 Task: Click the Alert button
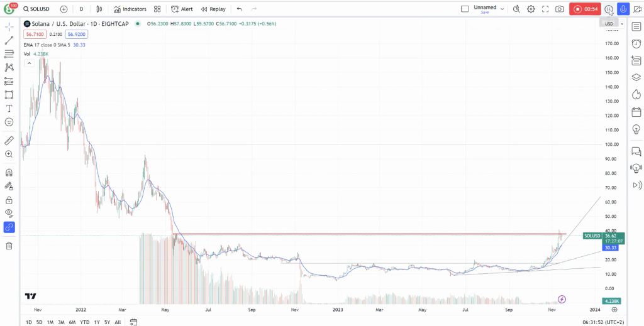click(182, 9)
